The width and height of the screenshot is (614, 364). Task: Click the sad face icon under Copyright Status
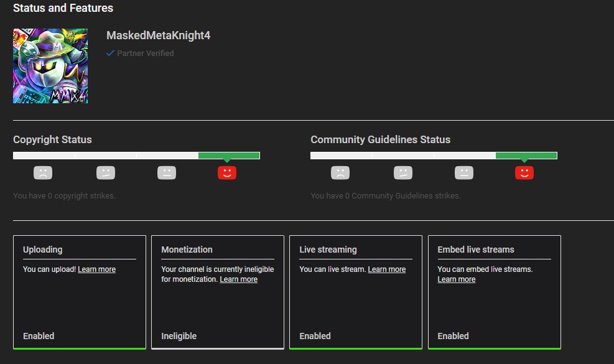pos(43,172)
